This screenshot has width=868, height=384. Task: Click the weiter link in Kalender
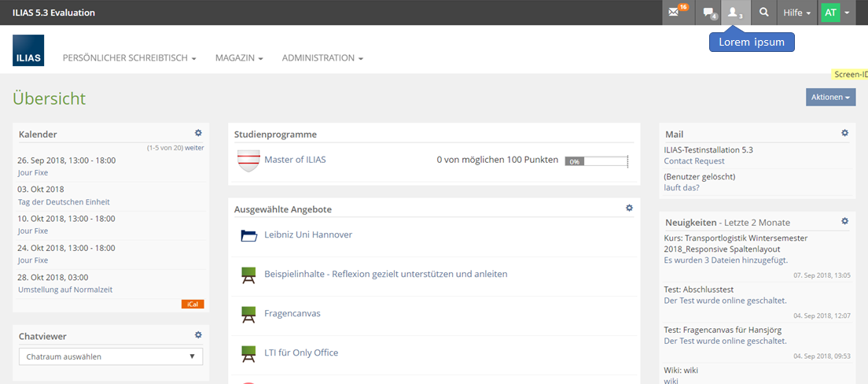click(194, 149)
